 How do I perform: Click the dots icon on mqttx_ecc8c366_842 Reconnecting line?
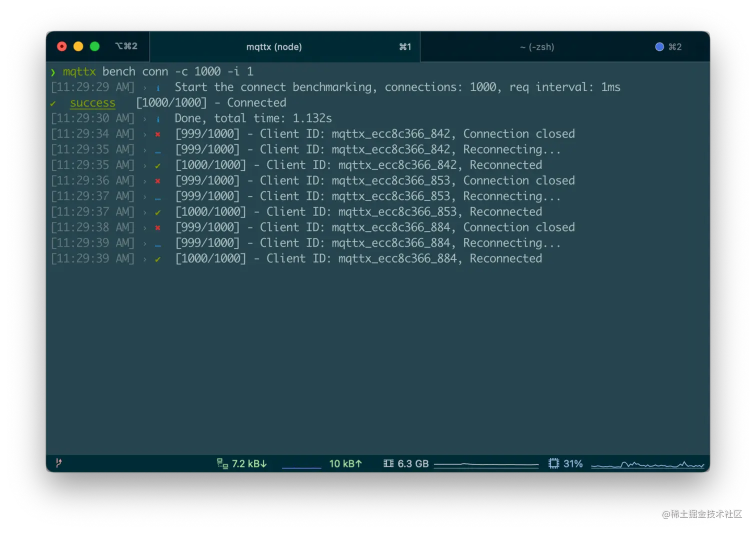coord(157,151)
